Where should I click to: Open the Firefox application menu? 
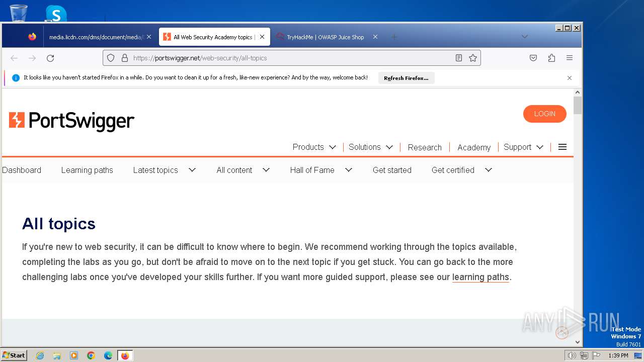pos(570,58)
